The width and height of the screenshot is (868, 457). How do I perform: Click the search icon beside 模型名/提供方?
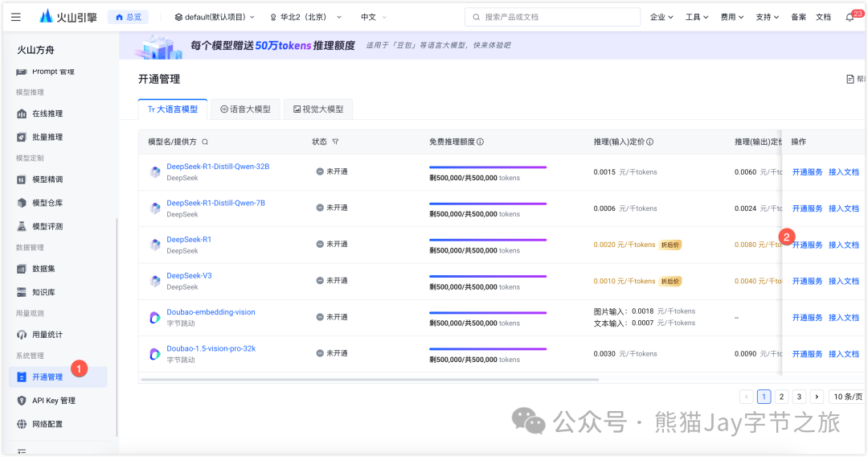(205, 142)
